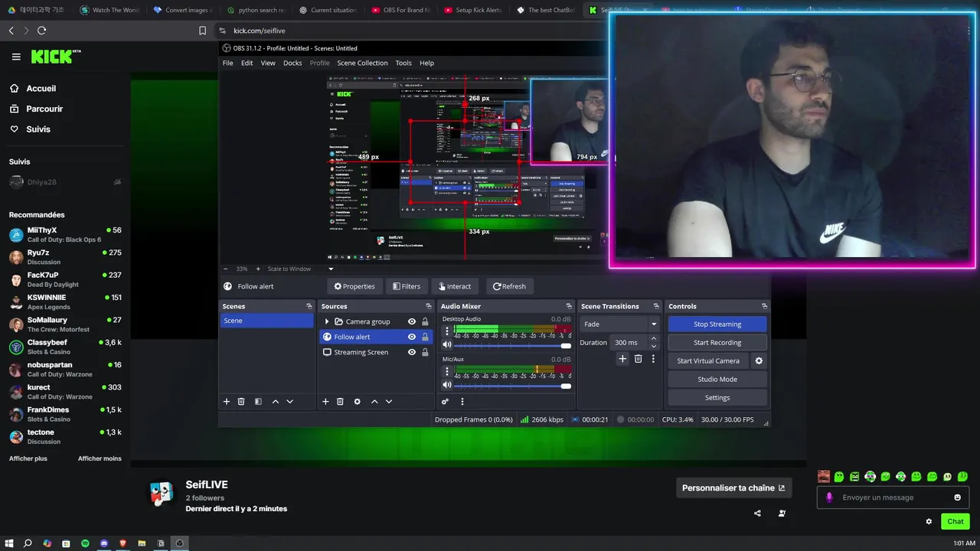
Task: Click Stop Streaming button
Action: tap(717, 324)
